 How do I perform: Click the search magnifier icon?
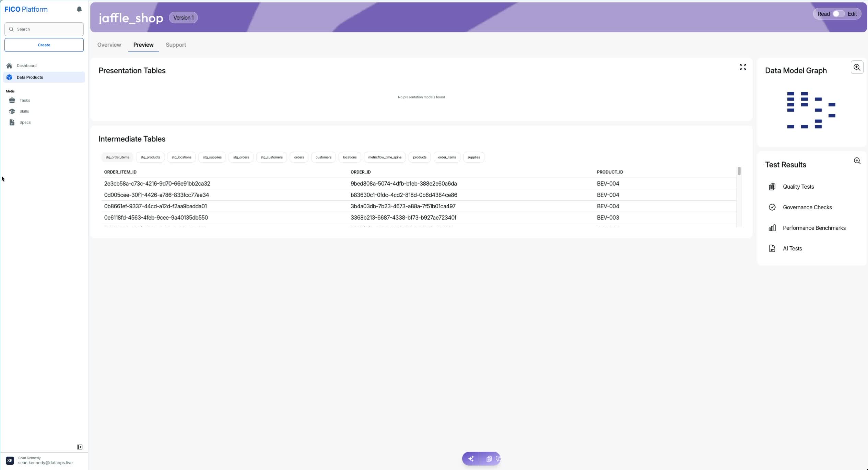[x=11, y=29]
